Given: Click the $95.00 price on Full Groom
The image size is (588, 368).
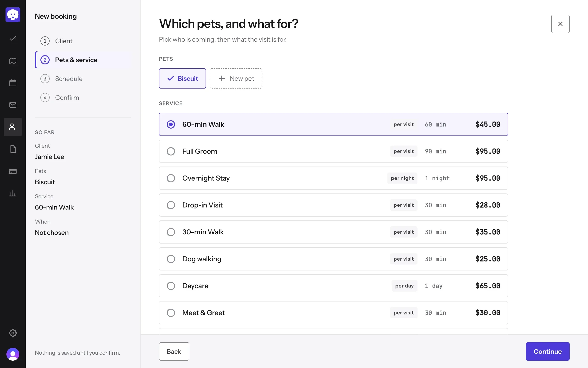Looking at the screenshot, I should 488,151.
